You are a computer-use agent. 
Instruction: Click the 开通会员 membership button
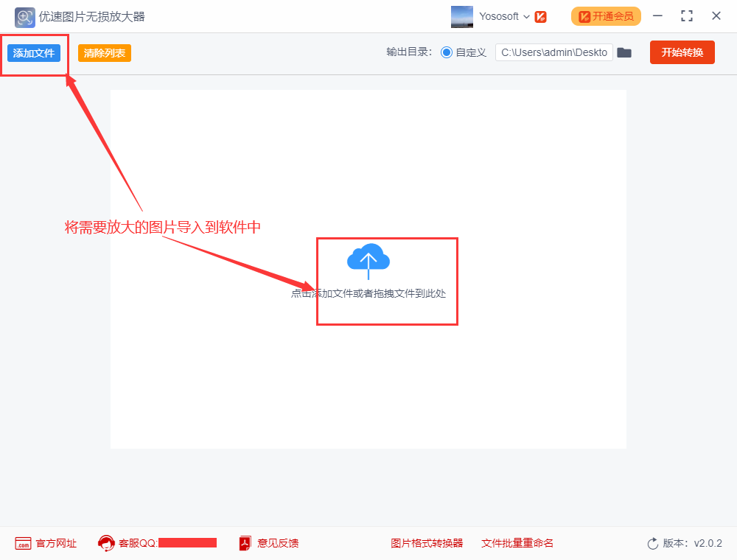click(x=606, y=15)
